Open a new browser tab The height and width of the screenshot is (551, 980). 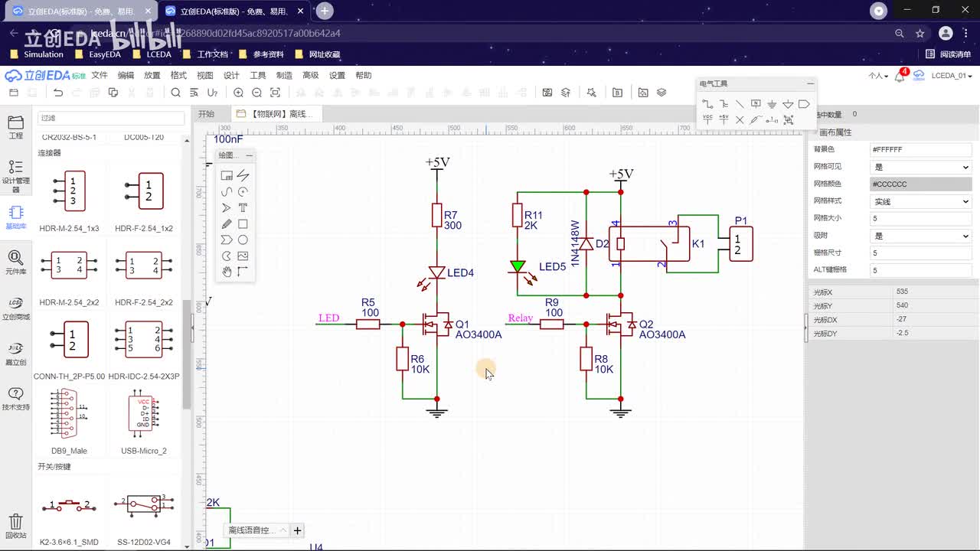[325, 11]
